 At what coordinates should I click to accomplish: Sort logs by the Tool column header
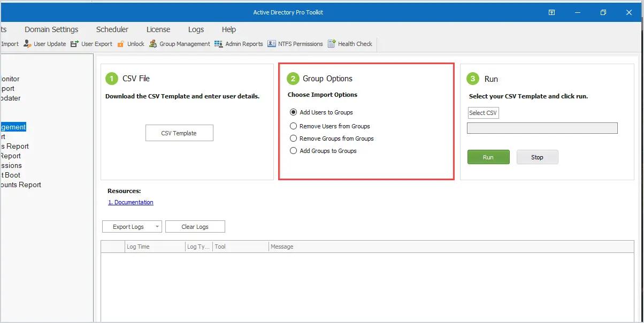[x=240, y=247]
